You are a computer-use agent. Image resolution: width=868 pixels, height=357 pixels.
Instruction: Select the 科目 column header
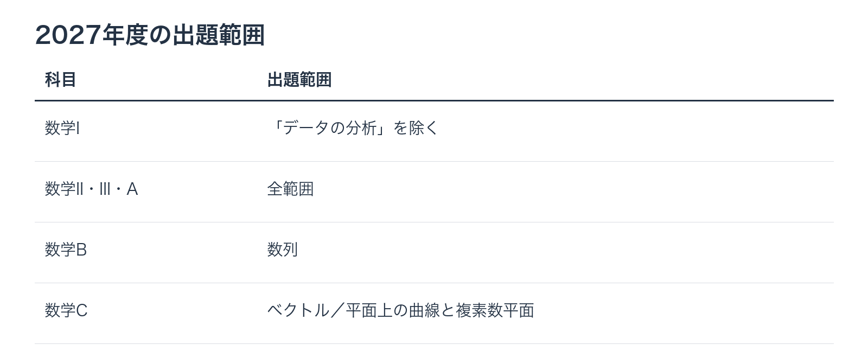pyautogui.click(x=60, y=80)
